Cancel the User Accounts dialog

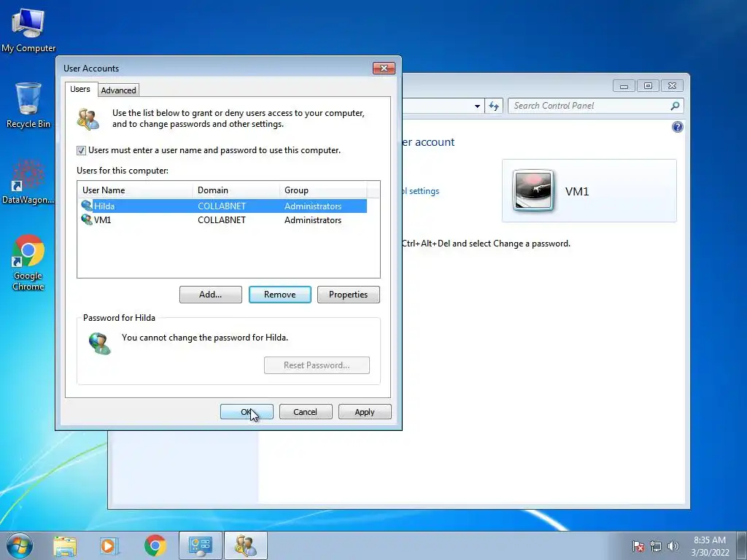tap(306, 412)
